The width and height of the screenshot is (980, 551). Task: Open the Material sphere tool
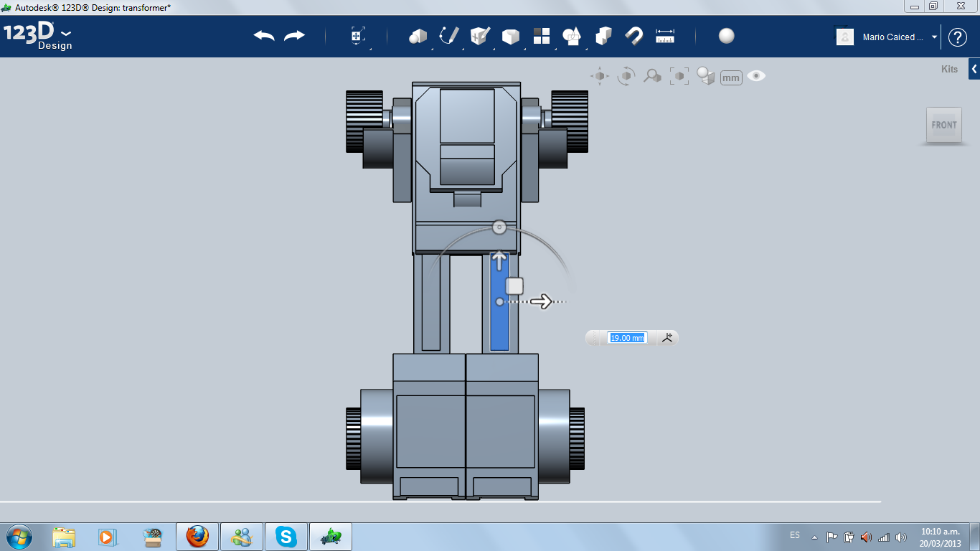pos(726,36)
